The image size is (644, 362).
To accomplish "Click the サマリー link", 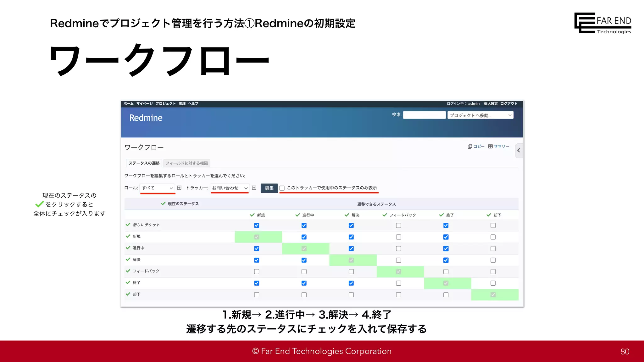I will [502, 146].
